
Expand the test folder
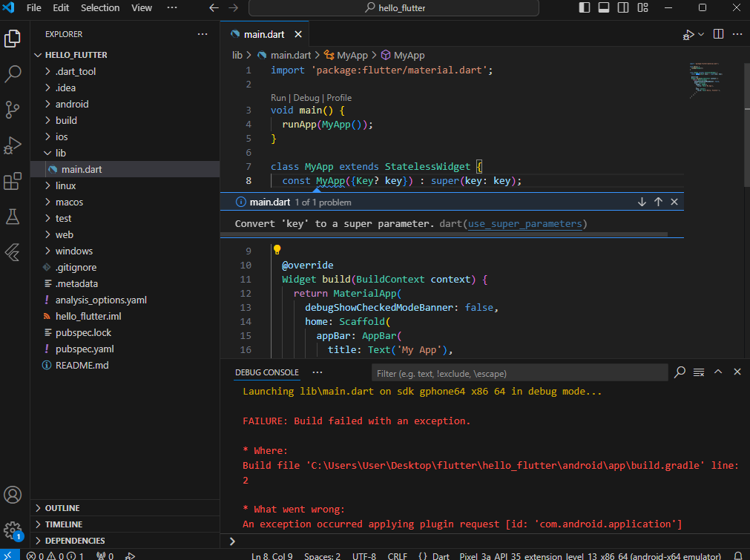point(125,218)
